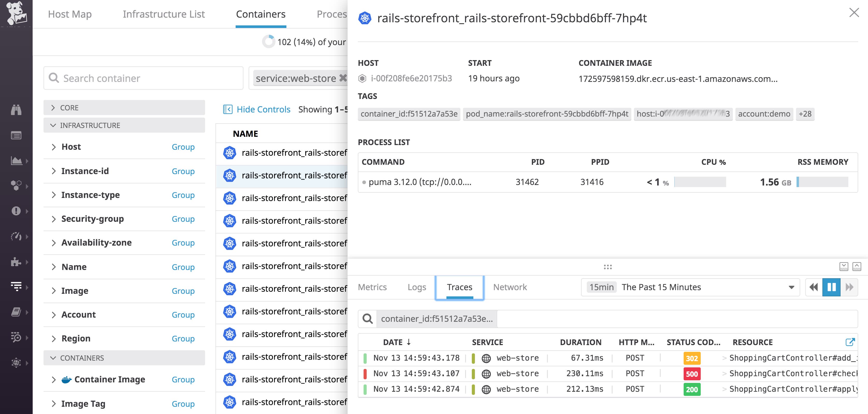Image resolution: width=868 pixels, height=414 pixels.
Task: Collapse the inspector panel downward
Action: pyautogui.click(x=844, y=267)
